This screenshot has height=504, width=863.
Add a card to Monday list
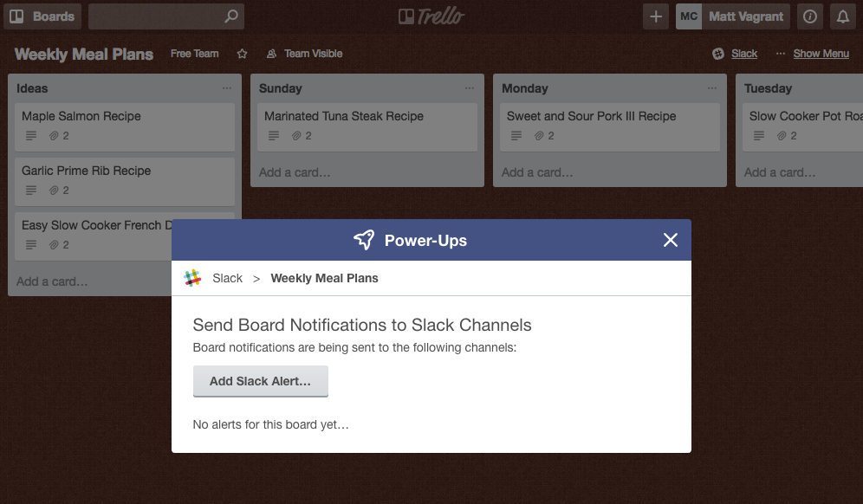click(537, 172)
